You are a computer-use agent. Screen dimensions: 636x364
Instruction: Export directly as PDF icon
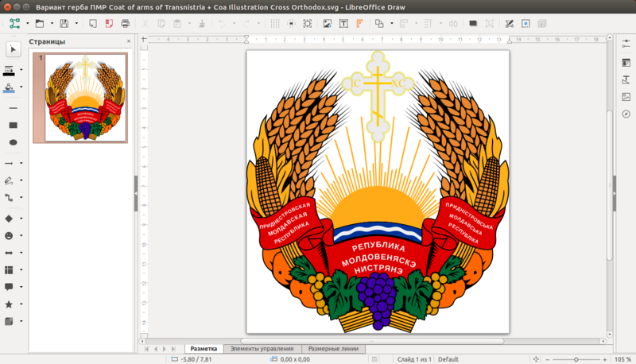pos(109,24)
